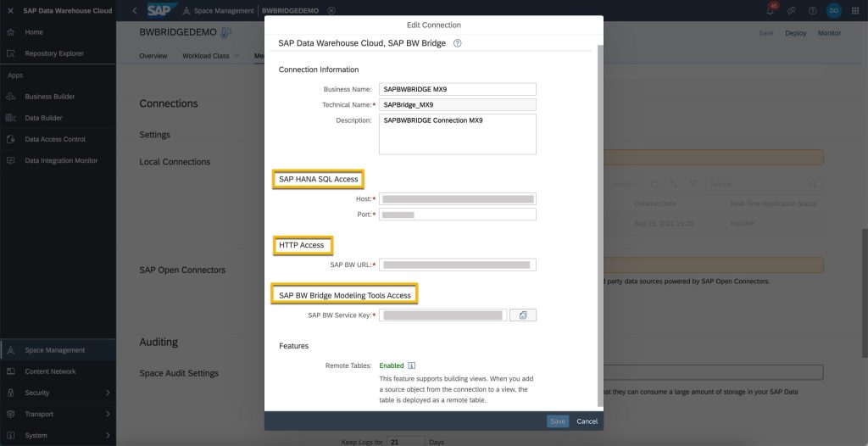This screenshot has height=446, width=868.
Task: Click the SAP Open Connectors label
Action: pyautogui.click(x=183, y=270)
